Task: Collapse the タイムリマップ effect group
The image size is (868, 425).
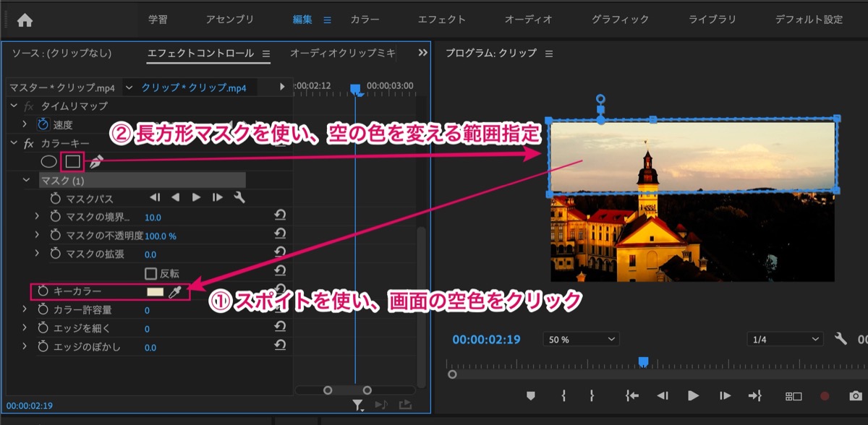Action: pyautogui.click(x=13, y=106)
